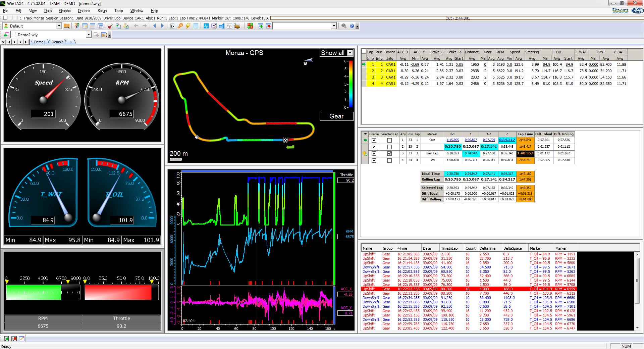644x349 pixels.
Task: Click the blue question mark help icon
Action: click(x=352, y=26)
